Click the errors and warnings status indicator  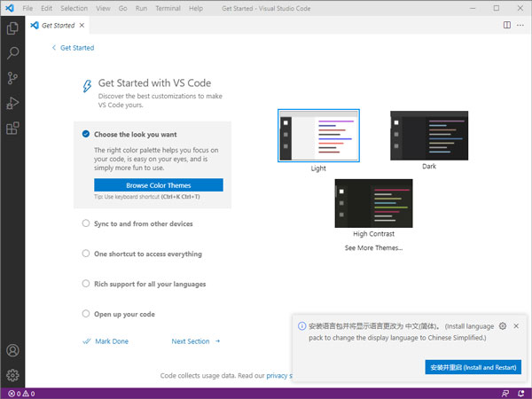(21, 394)
